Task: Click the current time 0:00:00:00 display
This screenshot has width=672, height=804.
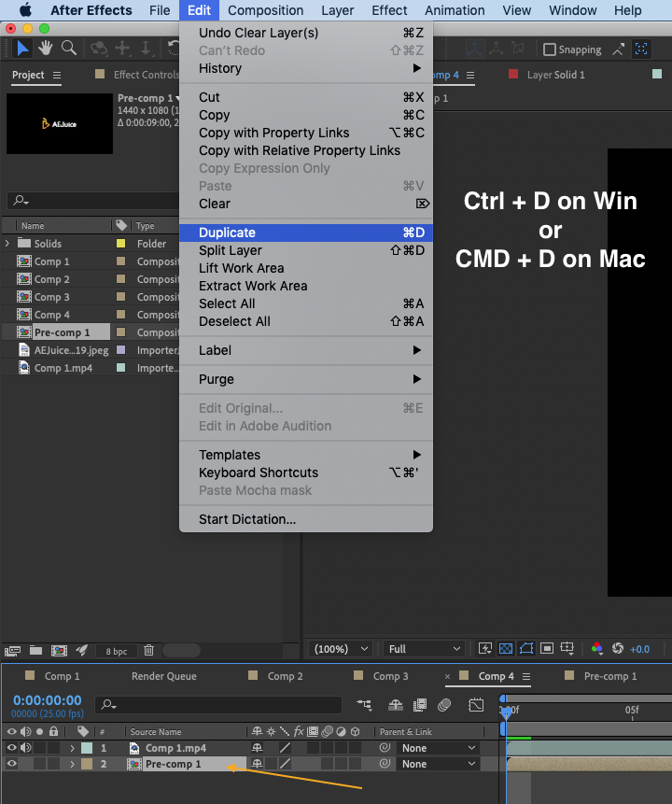Action: tap(48, 700)
